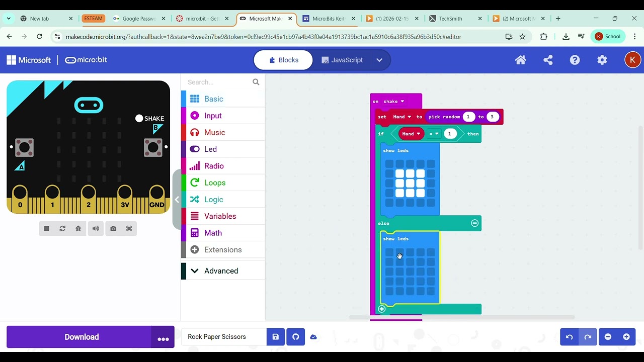
Task: Create GitHub repository with GitHub icon
Action: pos(296,337)
